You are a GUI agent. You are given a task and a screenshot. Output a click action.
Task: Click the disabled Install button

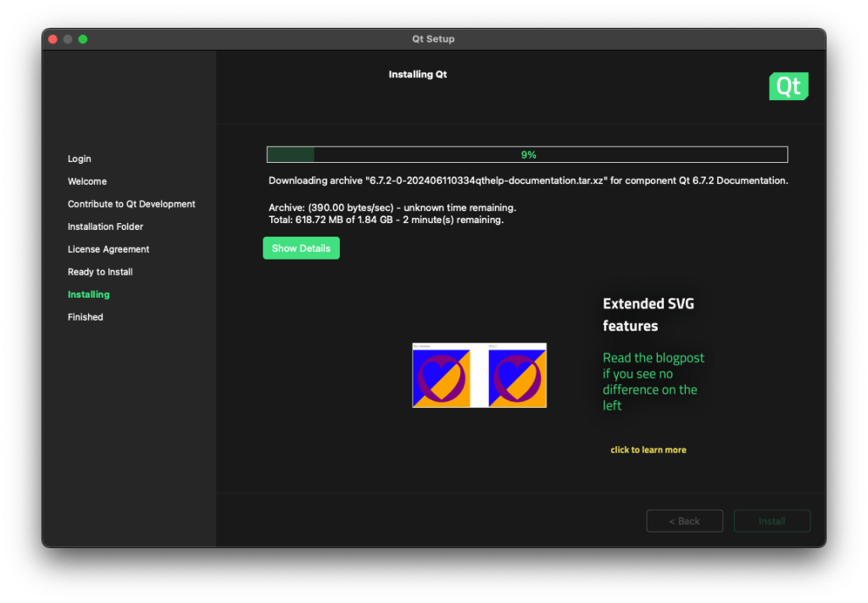point(771,521)
